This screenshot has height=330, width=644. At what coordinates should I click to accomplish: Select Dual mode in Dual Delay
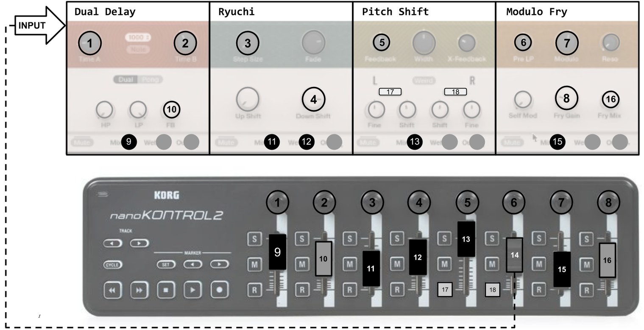click(x=125, y=80)
